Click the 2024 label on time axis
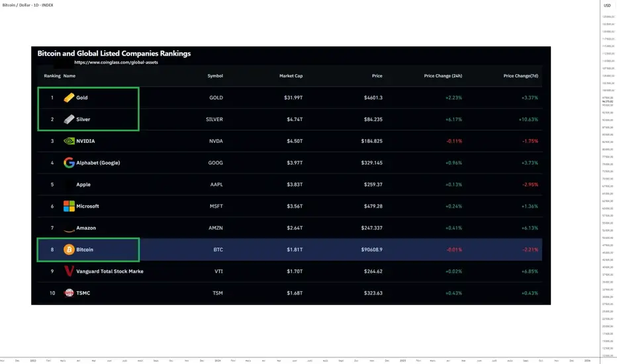 (x=217, y=361)
